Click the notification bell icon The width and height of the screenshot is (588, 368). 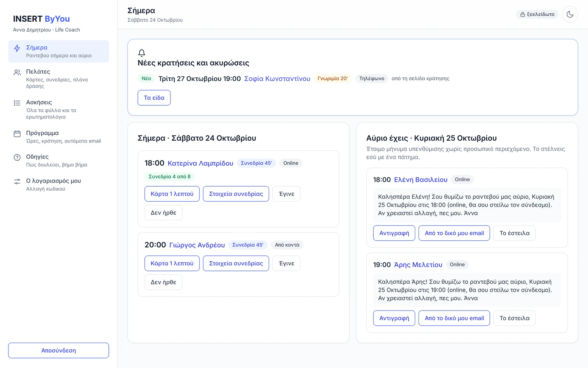[x=141, y=53]
